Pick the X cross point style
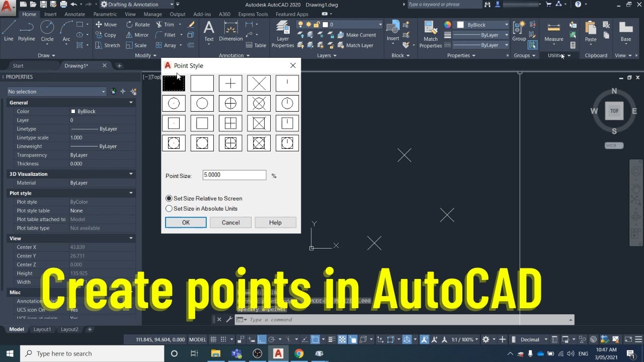The image size is (644, 362). pyautogui.click(x=258, y=83)
